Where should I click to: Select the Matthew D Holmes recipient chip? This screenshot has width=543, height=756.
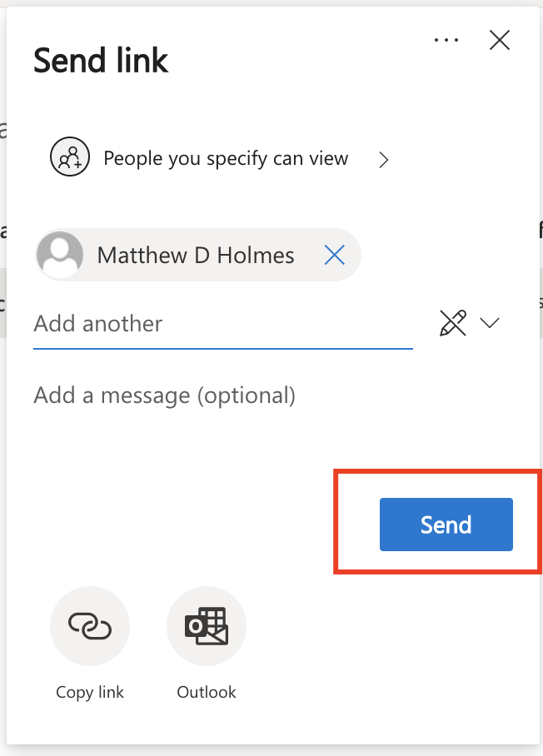(197, 255)
